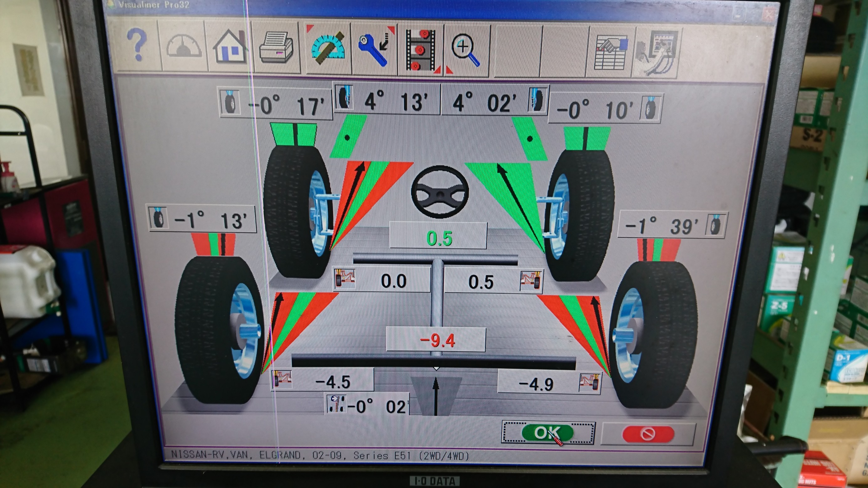Click left caster icon beside 4° 13'

[x=344, y=97]
